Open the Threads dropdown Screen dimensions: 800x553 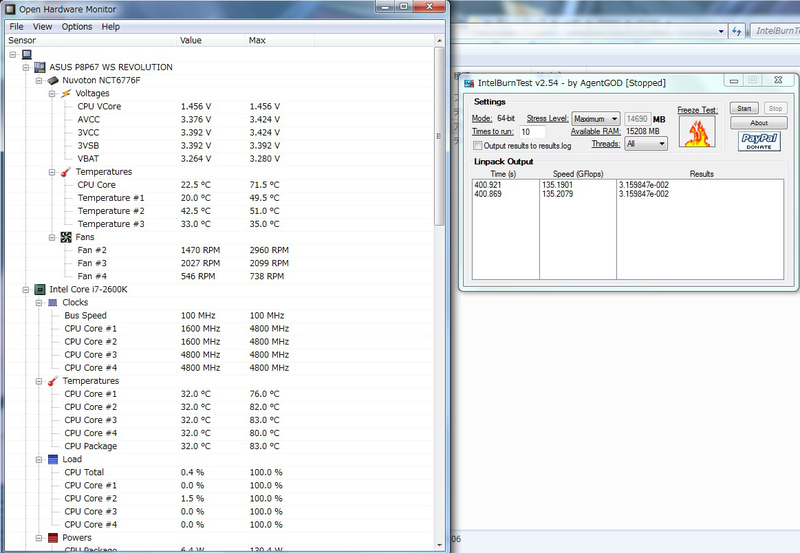pyautogui.click(x=646, y=144)
